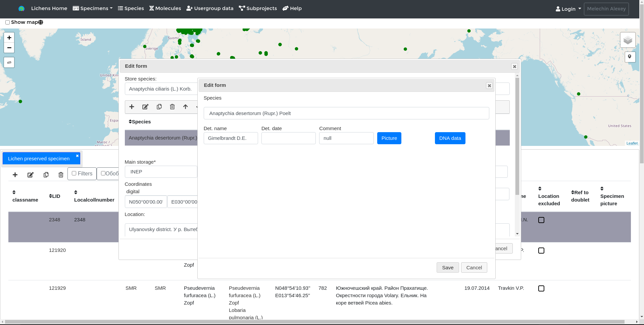This screenshot has width=644, height=325.
Task: Sort by the LID column
Action: click(55, 196)
